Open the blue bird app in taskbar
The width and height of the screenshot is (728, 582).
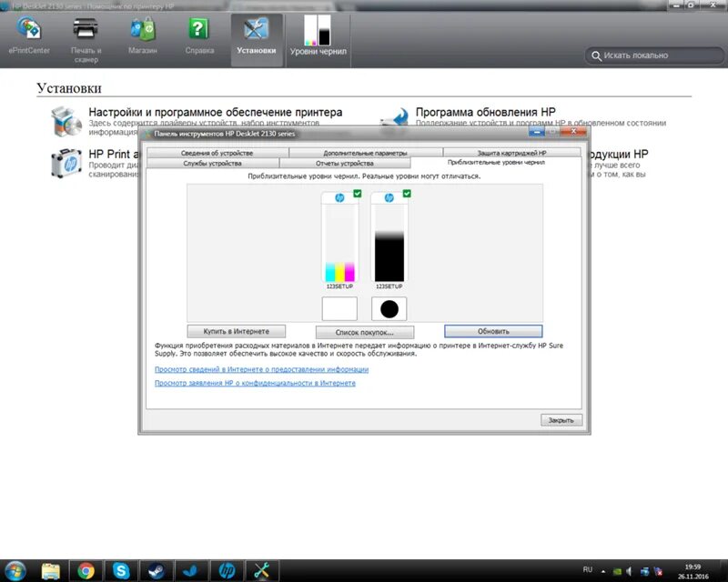[x=191, y=571]
